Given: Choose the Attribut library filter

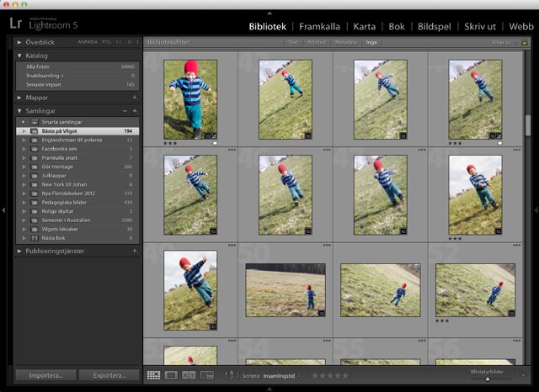Looking at the screenshot, I should pos(317,42).
